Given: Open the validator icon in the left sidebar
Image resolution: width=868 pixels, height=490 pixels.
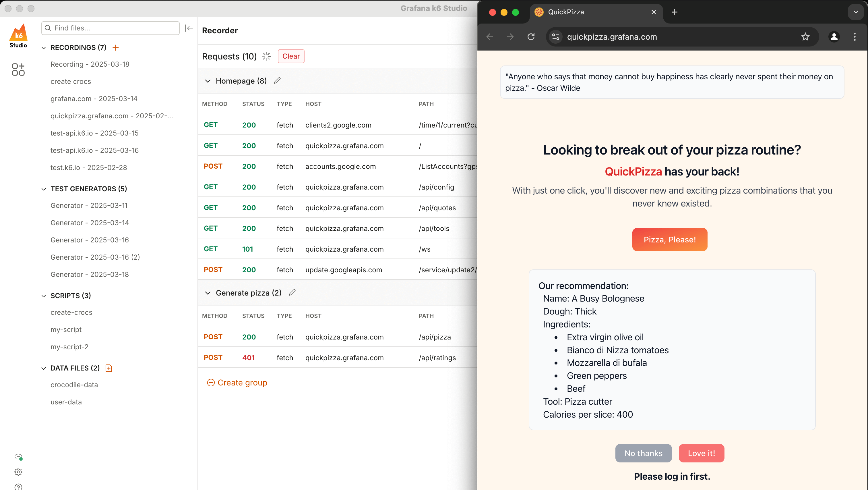Looking at the screenshot, I should tap(18, 70).
